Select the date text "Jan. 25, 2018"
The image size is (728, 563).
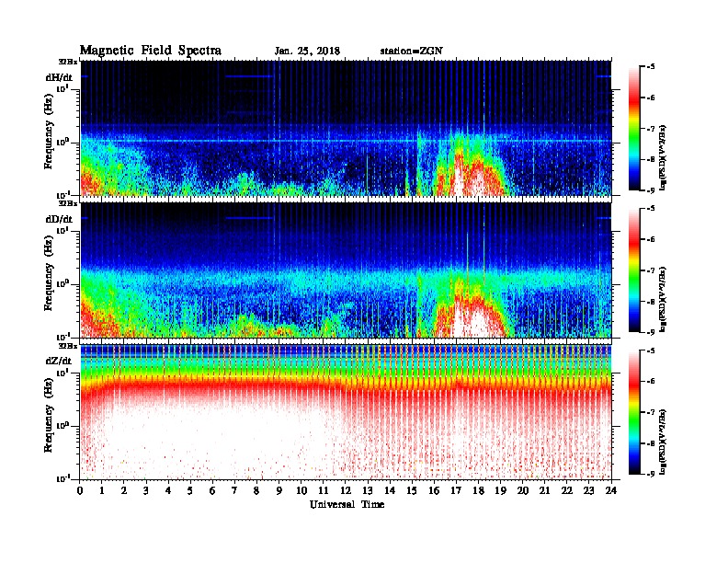(307, 52)
